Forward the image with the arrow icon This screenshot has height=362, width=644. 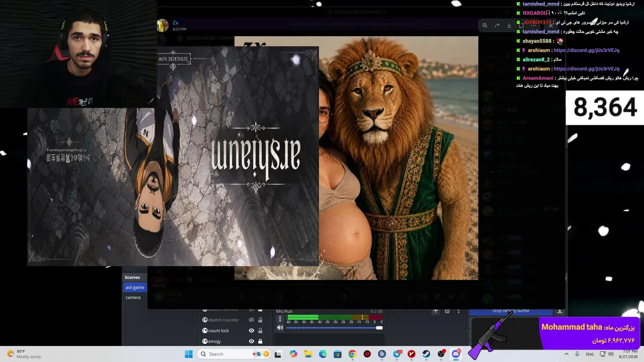tap(497, 25)
